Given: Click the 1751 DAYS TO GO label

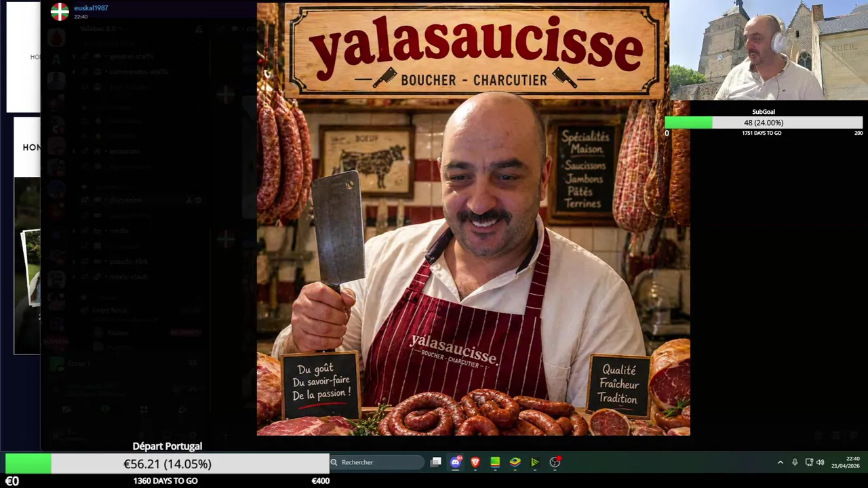Looking at the screenshot, I should point(762,133).
